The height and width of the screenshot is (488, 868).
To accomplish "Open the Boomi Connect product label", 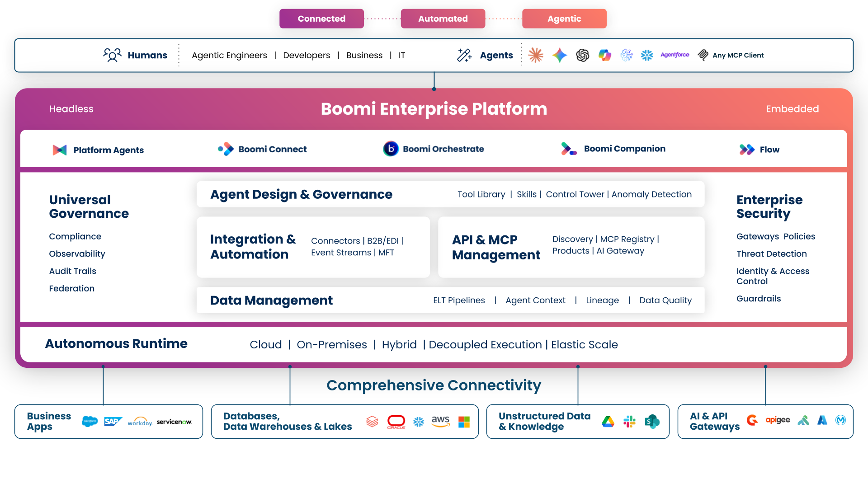I will pyautogui.click(x=273, y=149).
